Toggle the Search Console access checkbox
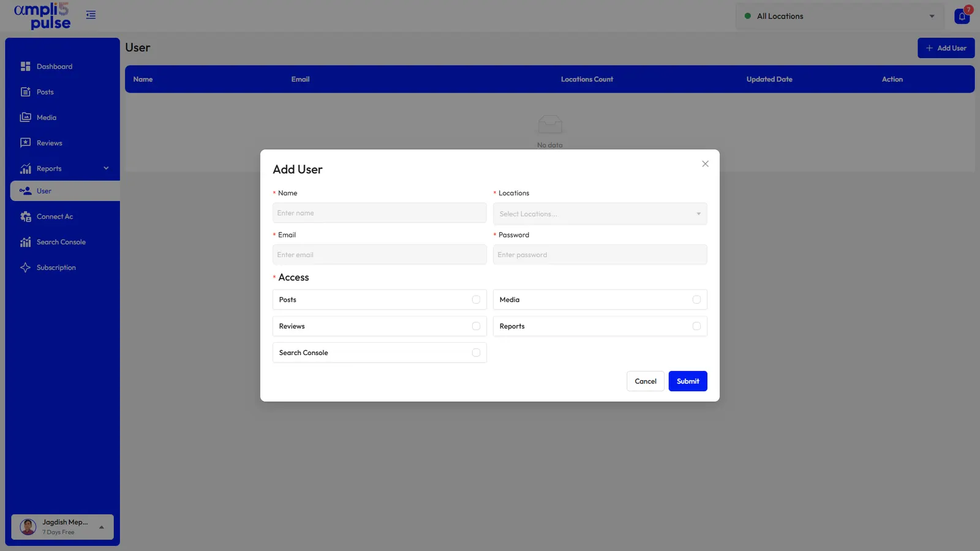Viewport: 980px width, 551px height. [x=476, y=353]
